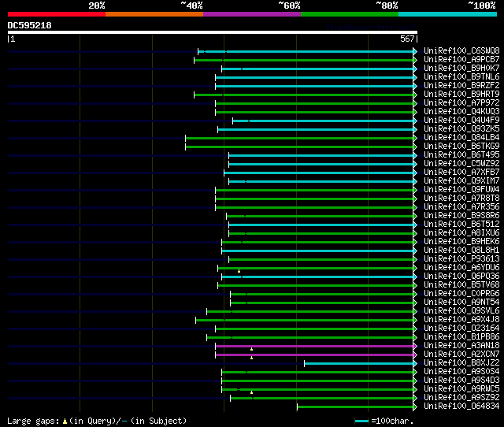Image resolution: width=504 pixels, height=427 pixels.
Task: Click UniRef100_Q6PQ36 label
Action: click(x=461, y=277)
